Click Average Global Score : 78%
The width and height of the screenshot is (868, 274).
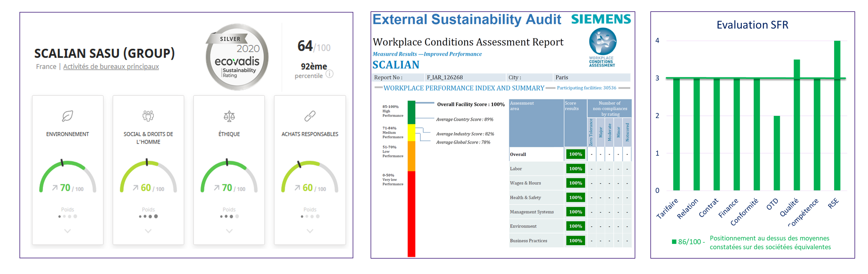tap(463, 142)
